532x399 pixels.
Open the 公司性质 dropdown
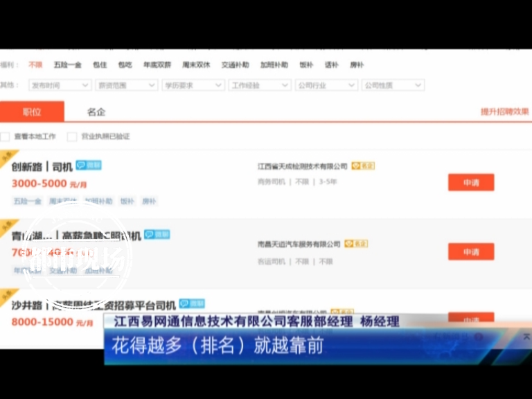click(393, 85)
